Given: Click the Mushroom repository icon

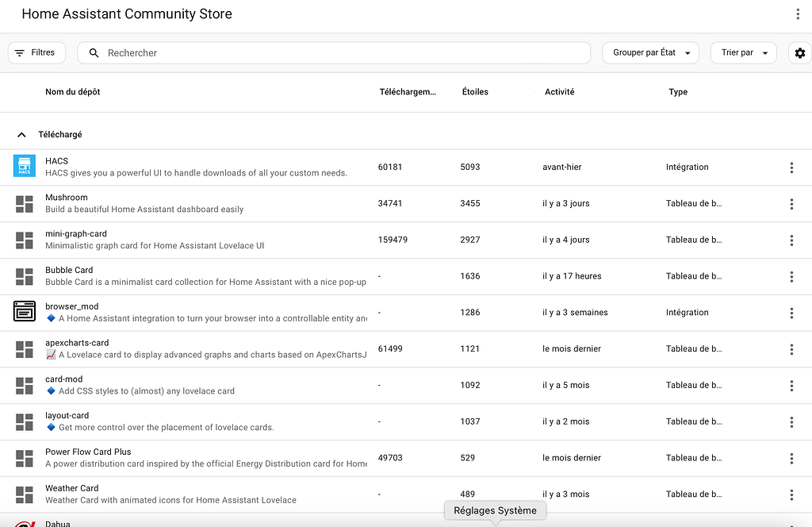Looking at the screenshot, I should [x=24, y=204].
